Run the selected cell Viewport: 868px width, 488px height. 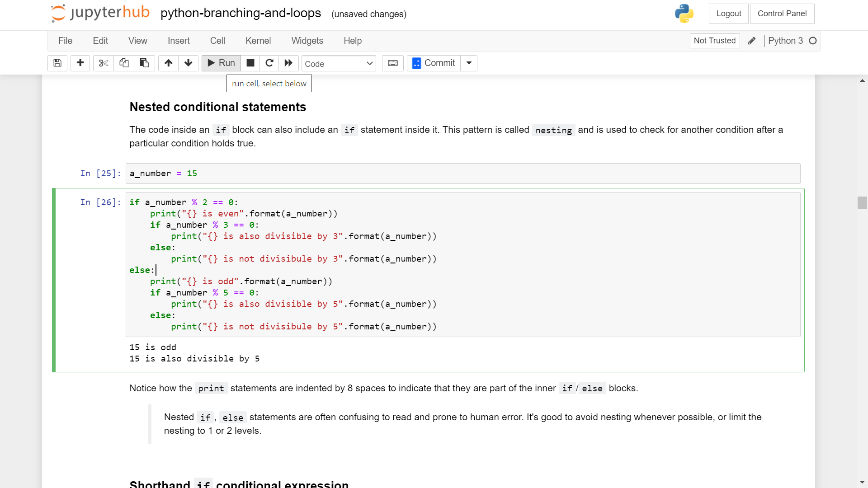(x=221, y=63)
